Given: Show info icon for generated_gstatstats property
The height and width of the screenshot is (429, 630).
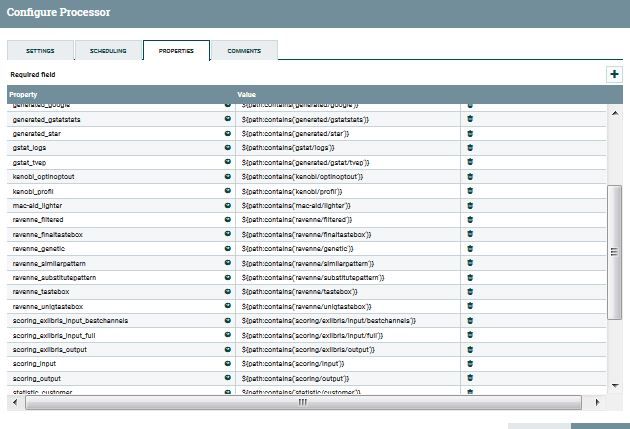Looking at the screenshot, I should click(228, 119).
